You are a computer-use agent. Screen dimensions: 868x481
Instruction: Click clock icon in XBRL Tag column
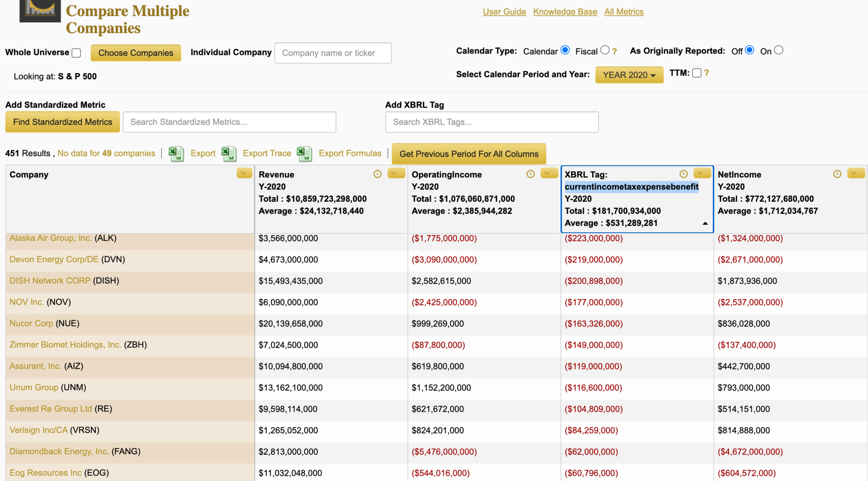(x=683, y=174)
